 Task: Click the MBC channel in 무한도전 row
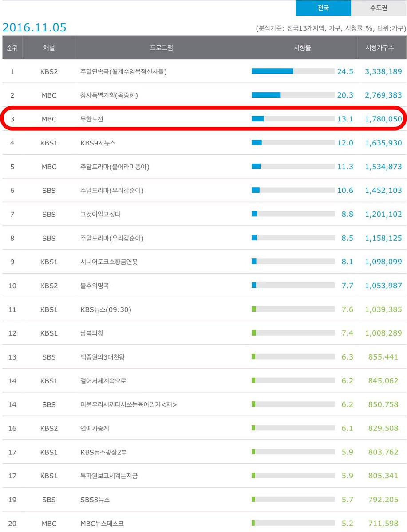pos(49,119)
